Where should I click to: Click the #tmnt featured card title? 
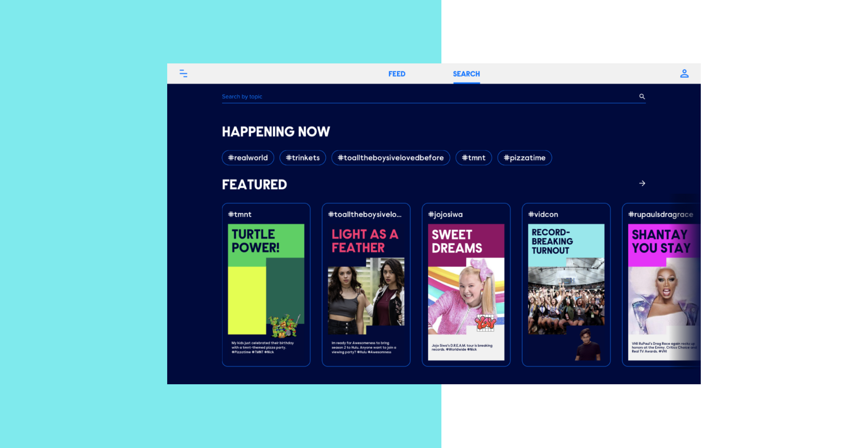tap(240, 214)
